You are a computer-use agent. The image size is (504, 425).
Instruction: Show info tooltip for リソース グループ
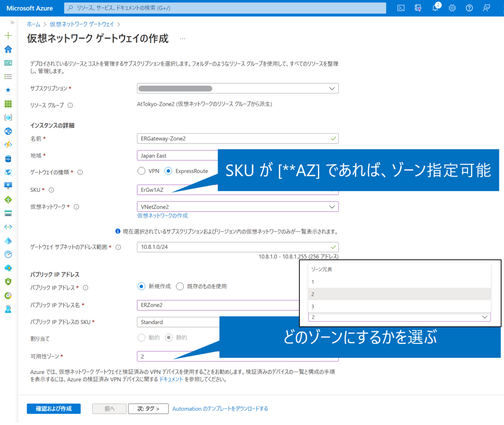[70, 106]
